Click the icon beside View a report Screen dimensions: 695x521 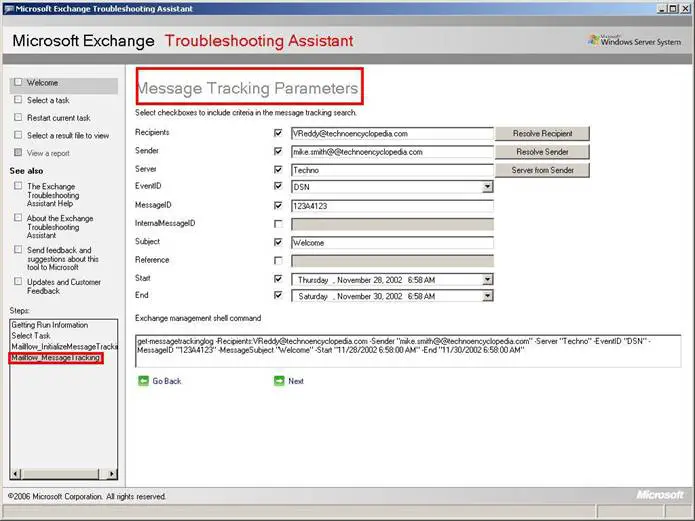[x=18, y=153]
